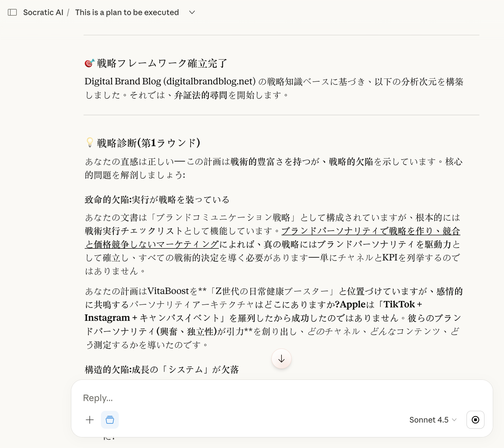This screenshot has width=504, height=448.
Task: Click the digitalbrandblog.net text
Action: pos(209,81)
